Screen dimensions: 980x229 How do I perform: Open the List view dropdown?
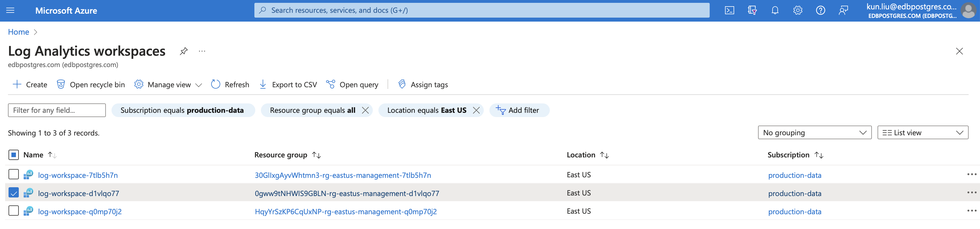(923, 132)
